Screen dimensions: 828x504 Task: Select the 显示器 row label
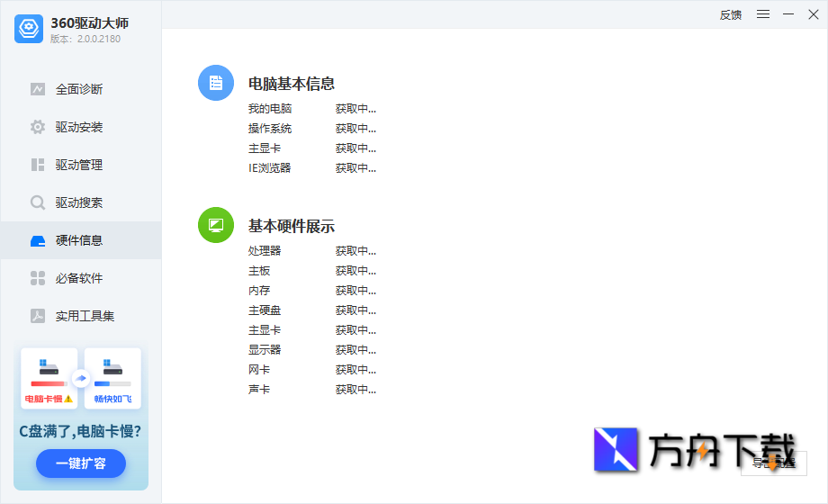pyautogui.click(x=265, y=349)
